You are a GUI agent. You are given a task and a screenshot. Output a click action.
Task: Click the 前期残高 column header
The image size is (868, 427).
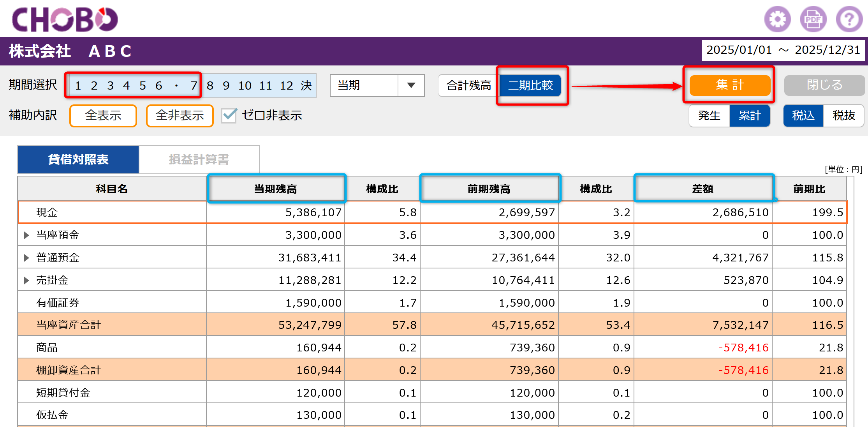pyautogui.click(x=489, y=189)
